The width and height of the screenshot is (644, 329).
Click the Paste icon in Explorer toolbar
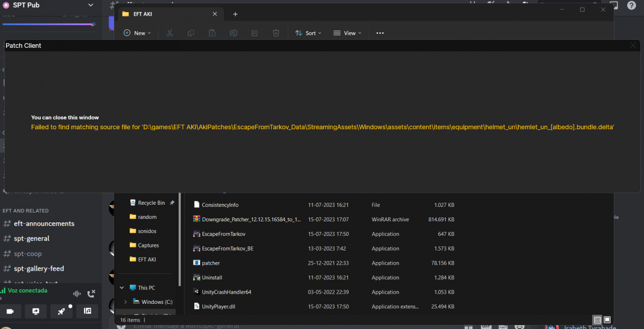tap(212, 33)
